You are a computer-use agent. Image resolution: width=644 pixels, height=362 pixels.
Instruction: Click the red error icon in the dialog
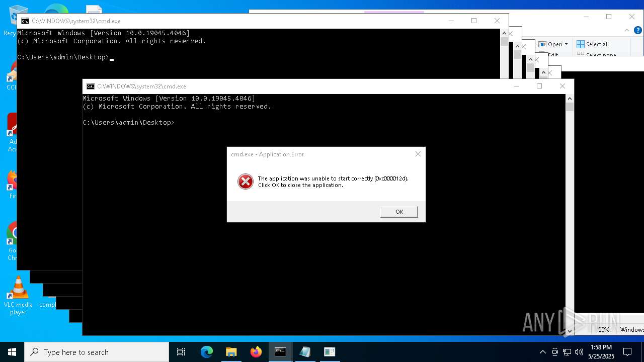(245, 182)
